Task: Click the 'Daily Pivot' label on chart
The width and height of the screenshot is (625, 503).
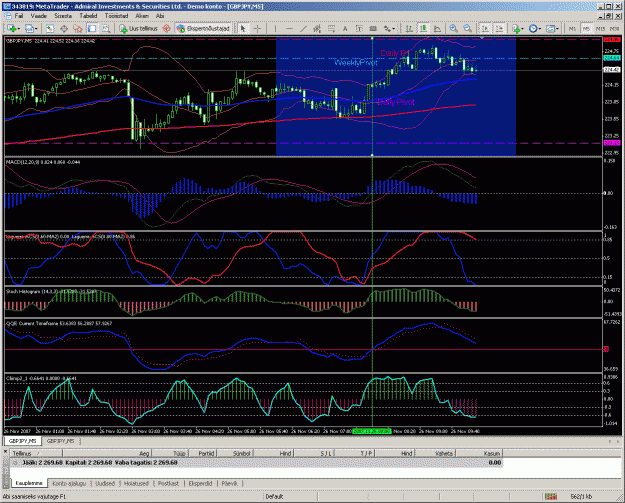Action: [395, 102]
